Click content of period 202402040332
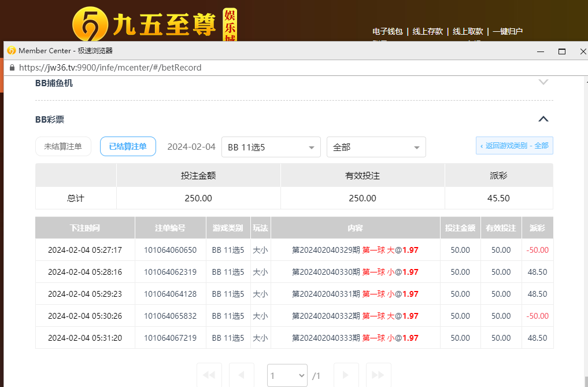Viewport: 588px width, 387px height. [x=355, y=316]
